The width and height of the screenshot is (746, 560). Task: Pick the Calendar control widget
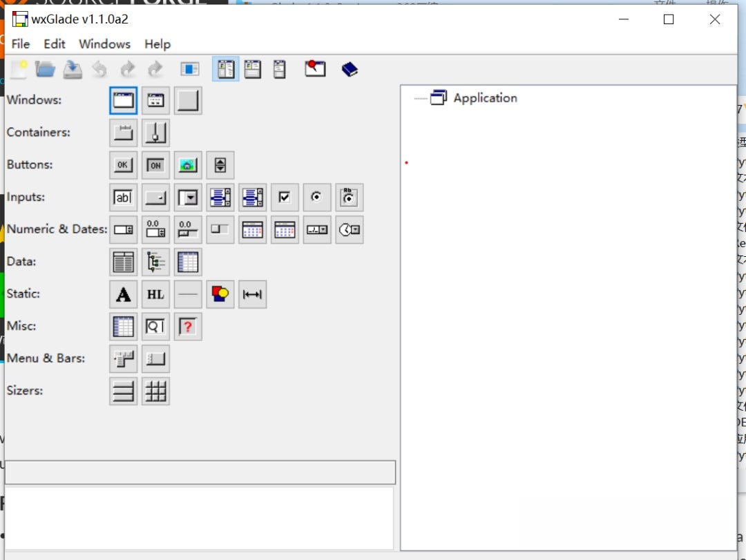[x=253, y=229]
